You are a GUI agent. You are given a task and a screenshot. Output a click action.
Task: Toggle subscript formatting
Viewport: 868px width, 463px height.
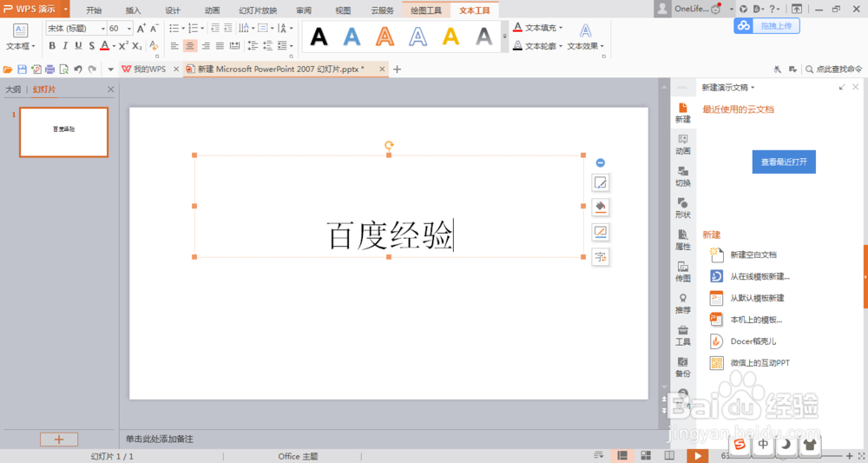coord(137,46)
